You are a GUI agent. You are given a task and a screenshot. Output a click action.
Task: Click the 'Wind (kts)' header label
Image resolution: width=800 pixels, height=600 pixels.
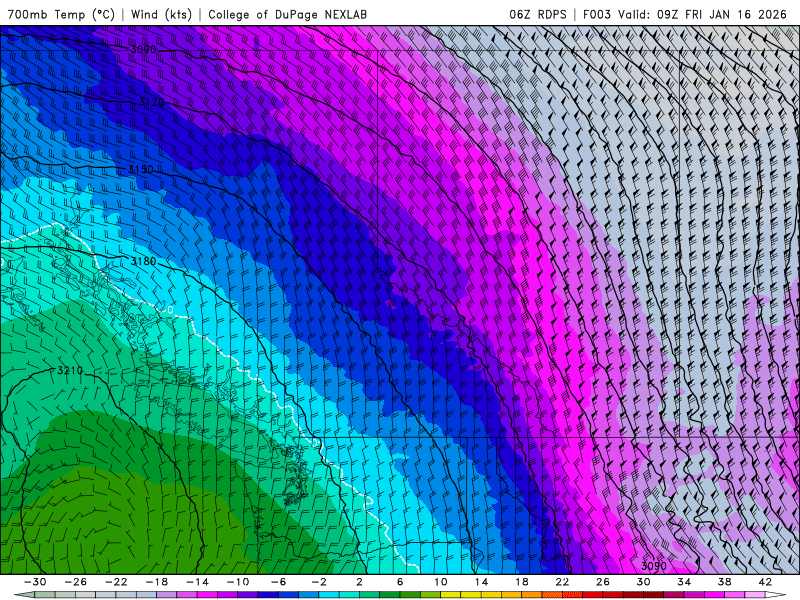click(x=161, y=14)
